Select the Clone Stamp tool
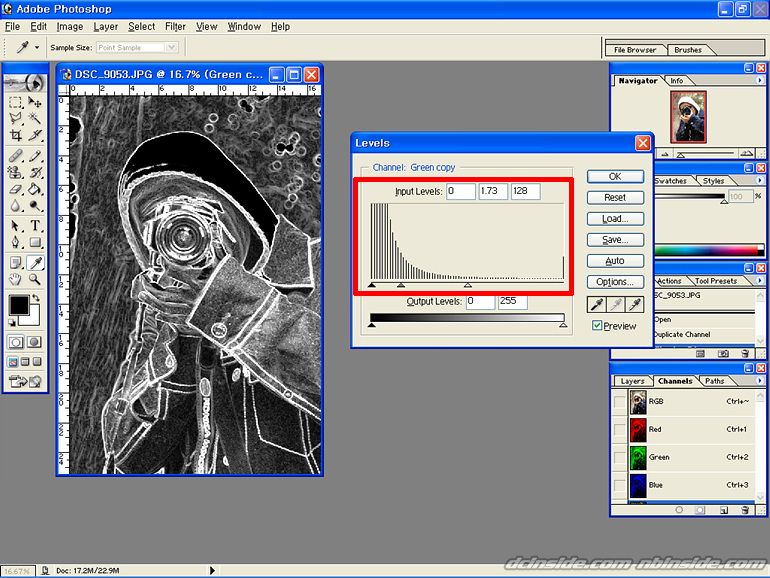770x578 pixels. 15,172
